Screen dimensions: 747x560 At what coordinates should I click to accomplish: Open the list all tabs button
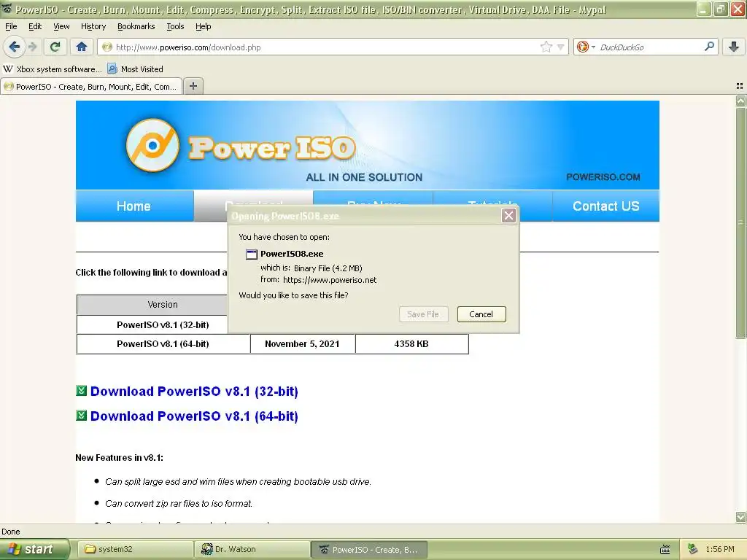[x=740, y=86]
